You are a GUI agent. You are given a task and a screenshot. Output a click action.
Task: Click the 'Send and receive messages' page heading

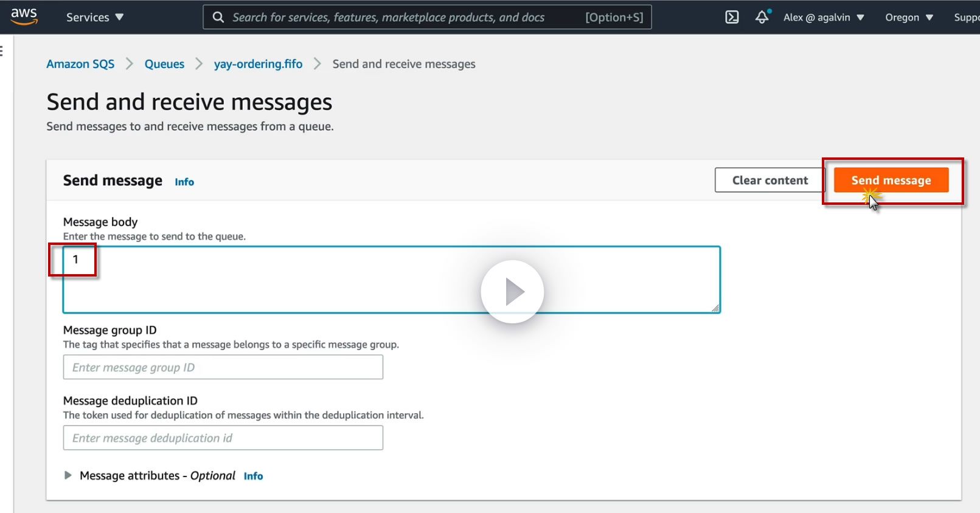pos(189,102)
